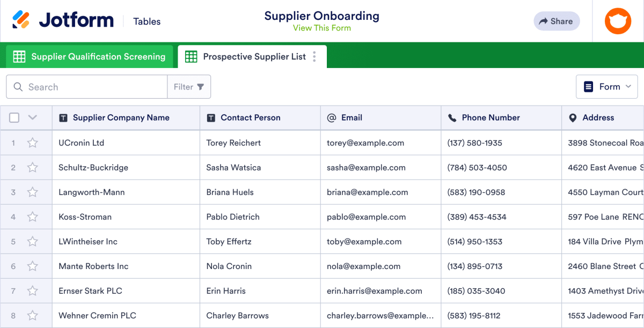Star the Wehner Cremin PLC row

33,316
